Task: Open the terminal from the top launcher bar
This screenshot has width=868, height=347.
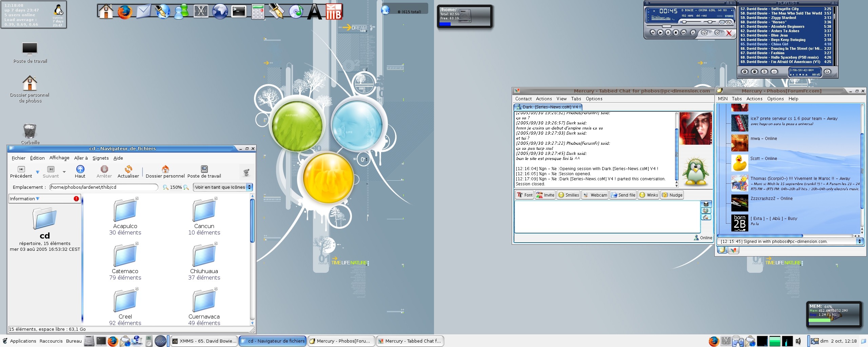Action: pyautogui.click(x=239, y=12)
